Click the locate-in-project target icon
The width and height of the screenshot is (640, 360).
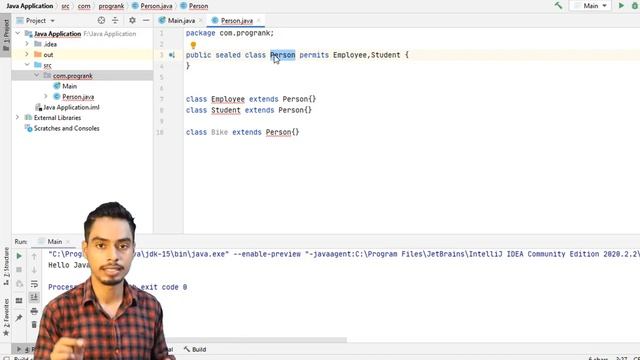click(101, 20)
